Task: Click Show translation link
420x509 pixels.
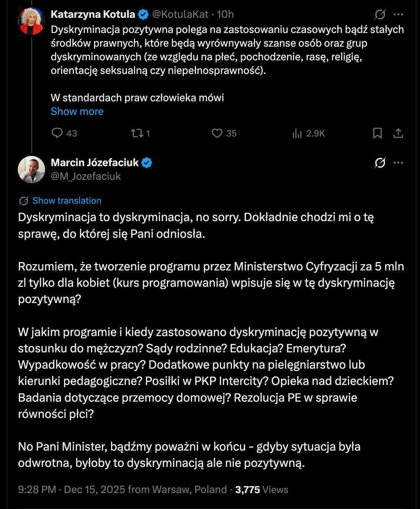Action: tap(67, 201)
